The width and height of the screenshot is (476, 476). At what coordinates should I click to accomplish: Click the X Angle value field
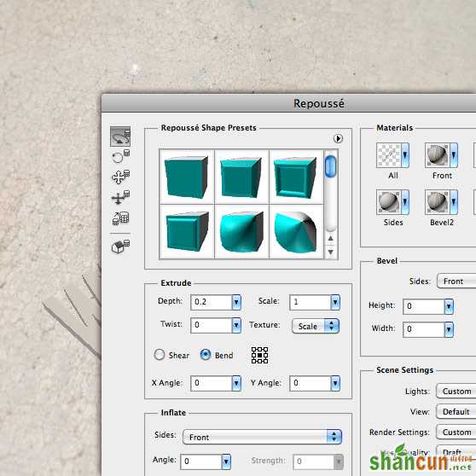click(x=212, y=383)
